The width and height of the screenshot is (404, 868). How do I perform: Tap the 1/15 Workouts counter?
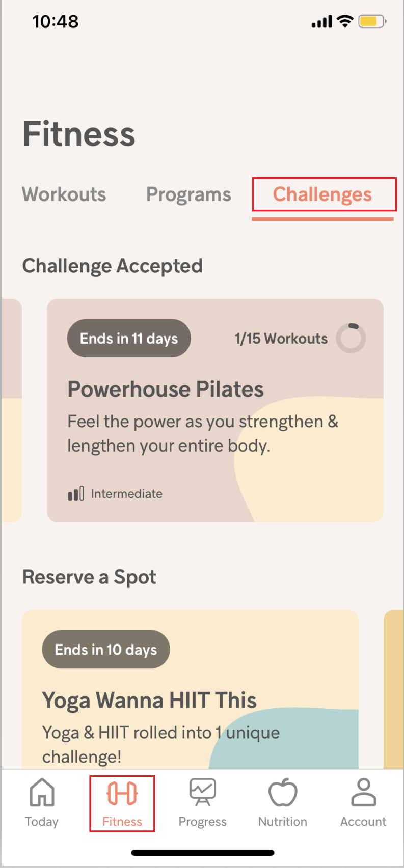281,339
